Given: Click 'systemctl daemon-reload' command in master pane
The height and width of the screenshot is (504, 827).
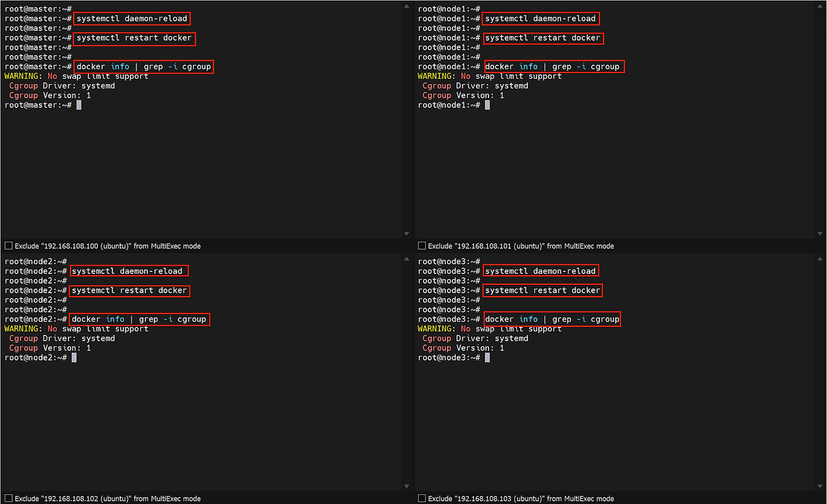Looking at the screenshot, I should [132, 19].
